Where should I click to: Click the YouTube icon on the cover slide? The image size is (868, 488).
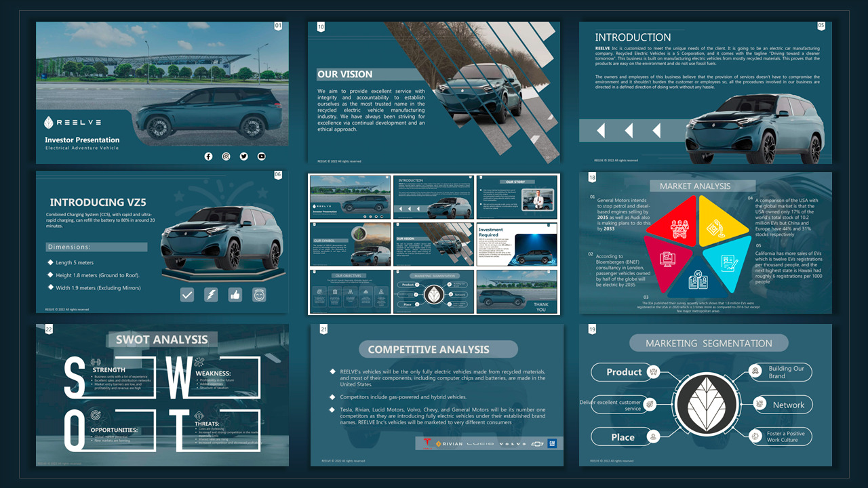pyautogui.click(x=261, y=156)
